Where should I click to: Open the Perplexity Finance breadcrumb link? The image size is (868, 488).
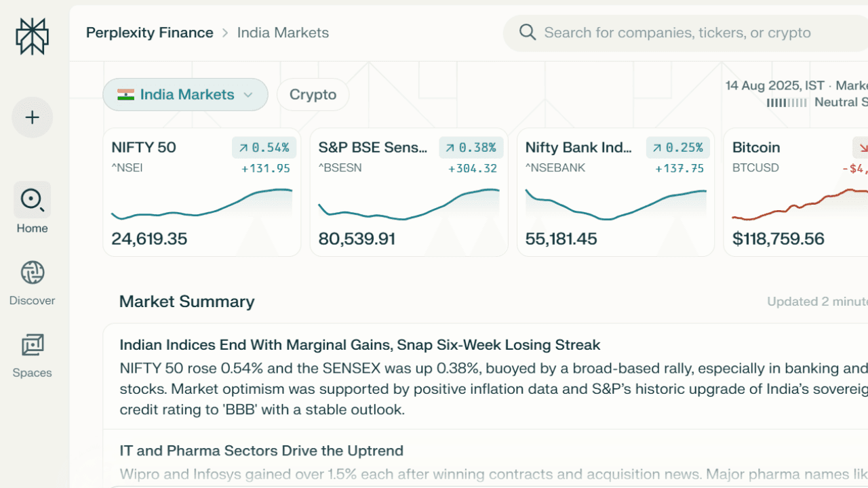click(x=149, y=32)
